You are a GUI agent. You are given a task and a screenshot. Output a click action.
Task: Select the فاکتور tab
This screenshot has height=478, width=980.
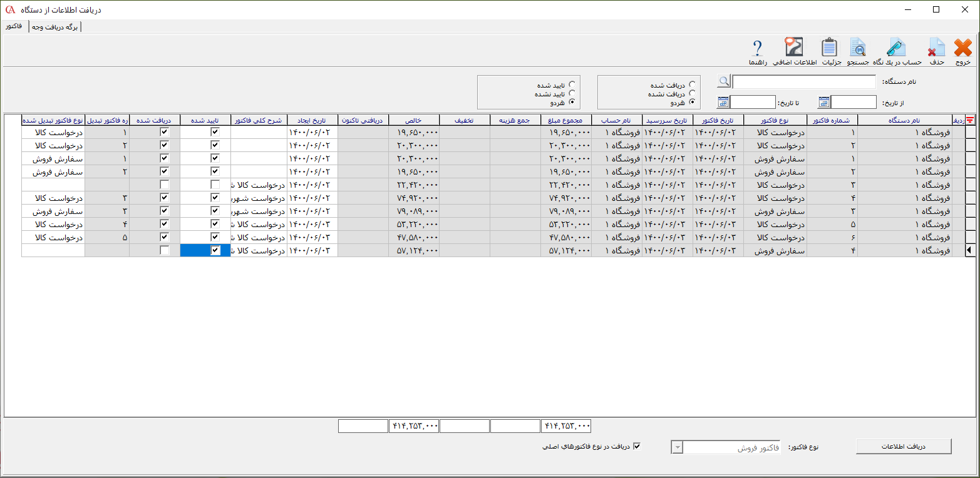coord(14,26)
